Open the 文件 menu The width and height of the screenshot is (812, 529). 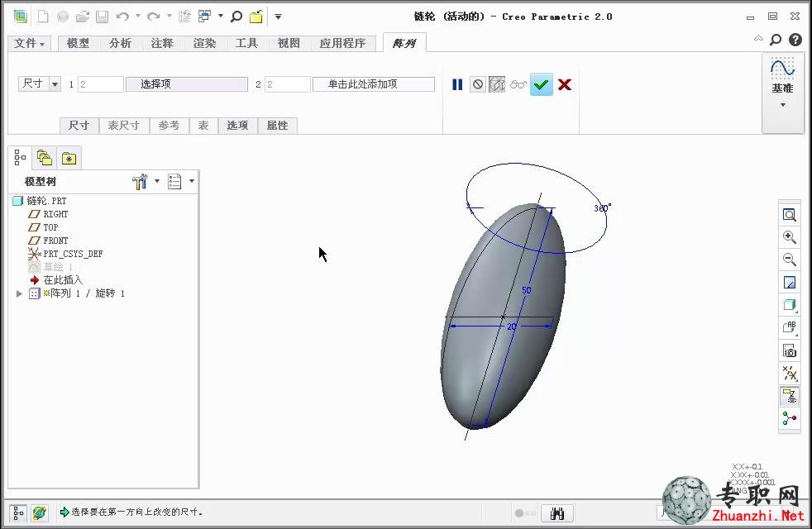coord(29,43)
